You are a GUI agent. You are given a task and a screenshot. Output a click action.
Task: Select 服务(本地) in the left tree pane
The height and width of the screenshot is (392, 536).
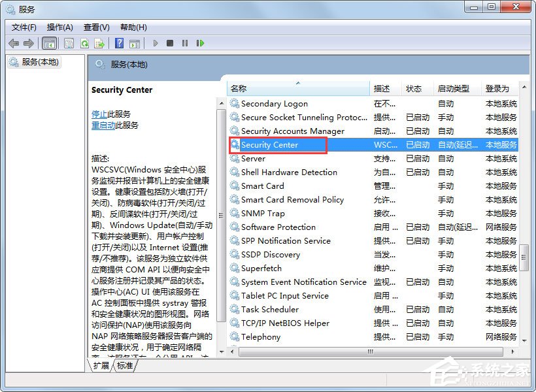[41, 62]
